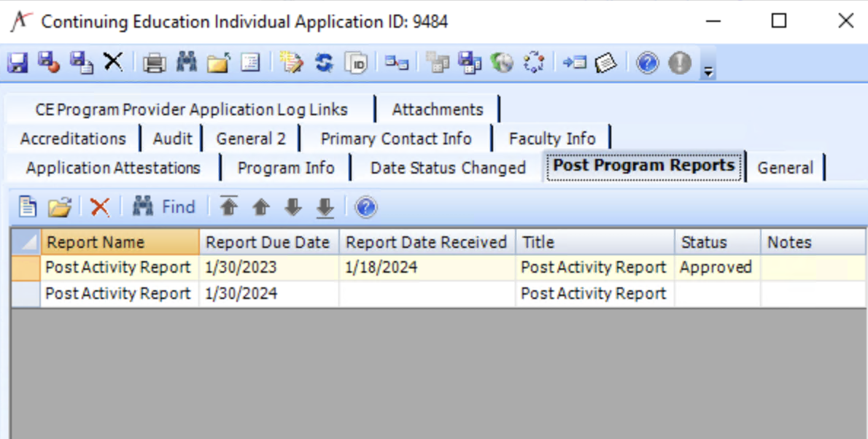Open the Attachments tab
Image resolution: width=868 pixels, height=439 pixels.
[437, 109]
